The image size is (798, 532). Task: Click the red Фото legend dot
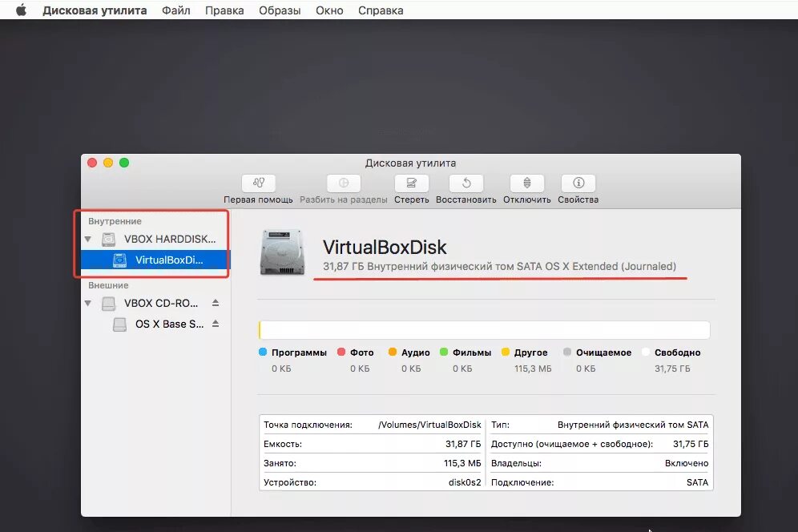341,352
